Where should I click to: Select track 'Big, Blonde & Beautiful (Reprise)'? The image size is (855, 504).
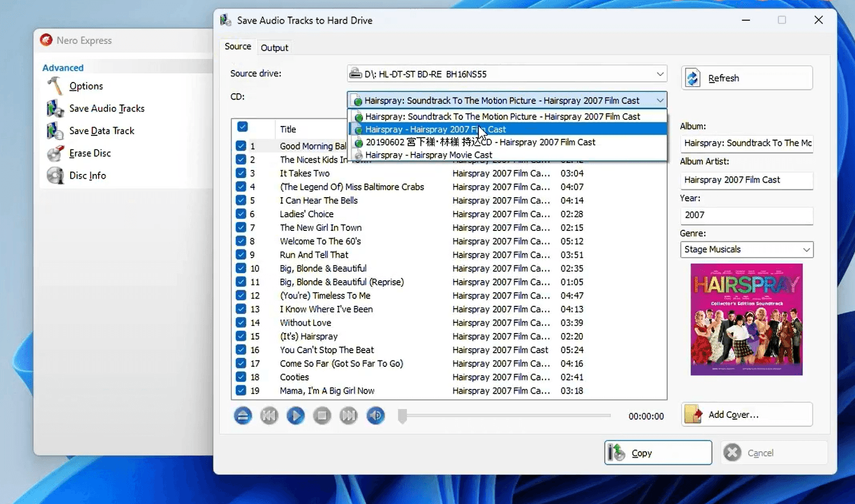pyautogui.click(x=342, y=283)
